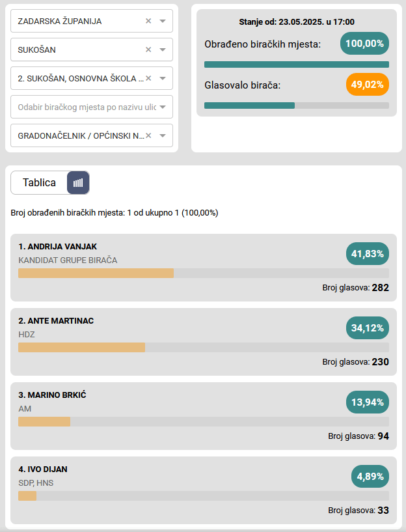Click the 49,02% voter turnout badge

click(368, 85)
